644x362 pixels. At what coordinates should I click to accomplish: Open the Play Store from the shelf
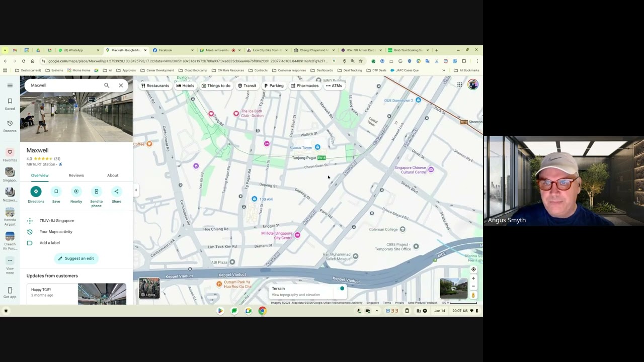pyautogui.click(x=220, y=311)
